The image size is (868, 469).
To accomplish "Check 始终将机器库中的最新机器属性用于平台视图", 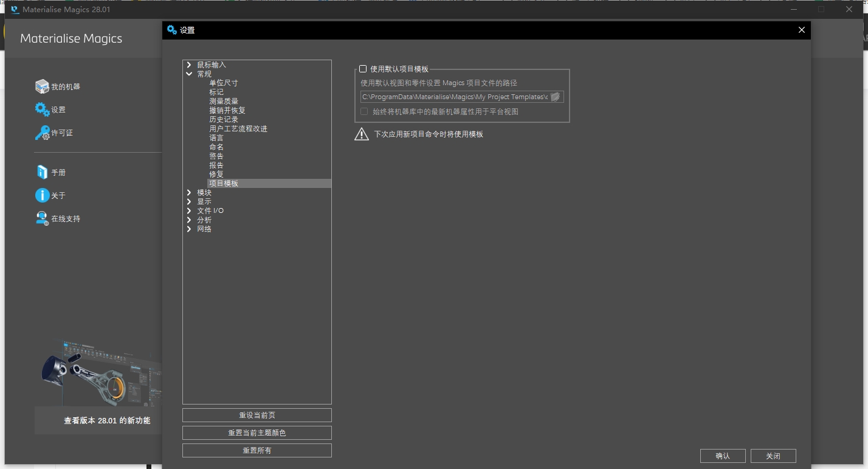I will [364, 111].
